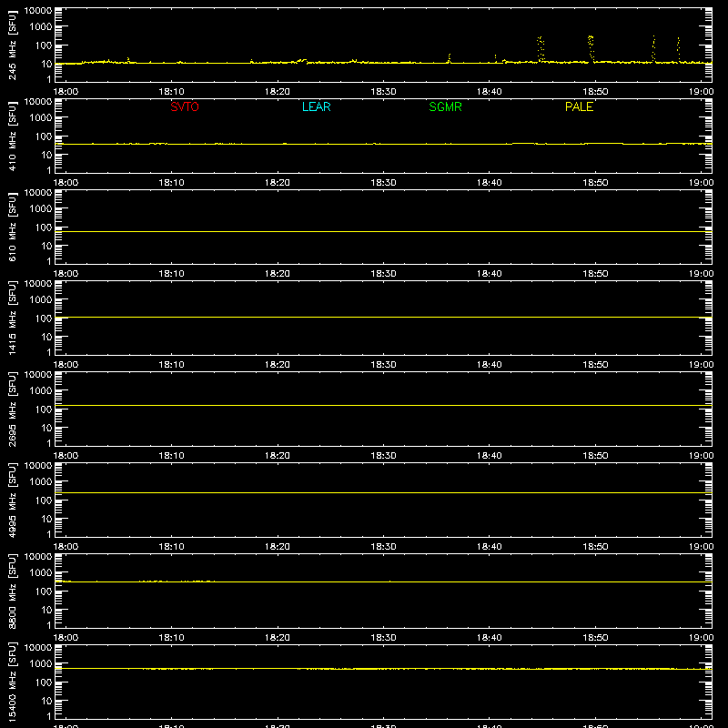Image resolution: width=728 pixels, height=728 pixels.
Task: Click the 18:10 label below 4995 MHz plot
Action: (x=171, y=547)
